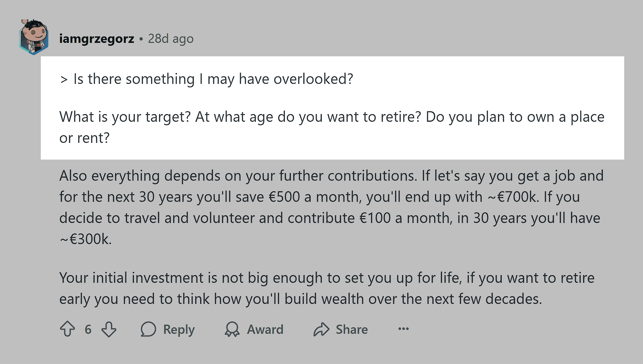
Task: Click the Reply speech bubble icon
Action: (148, 329)
